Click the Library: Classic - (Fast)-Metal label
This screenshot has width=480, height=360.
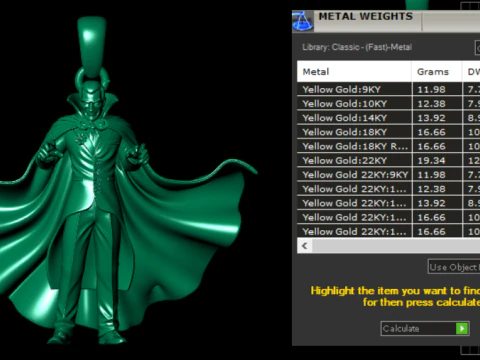(x=357, y=47)
